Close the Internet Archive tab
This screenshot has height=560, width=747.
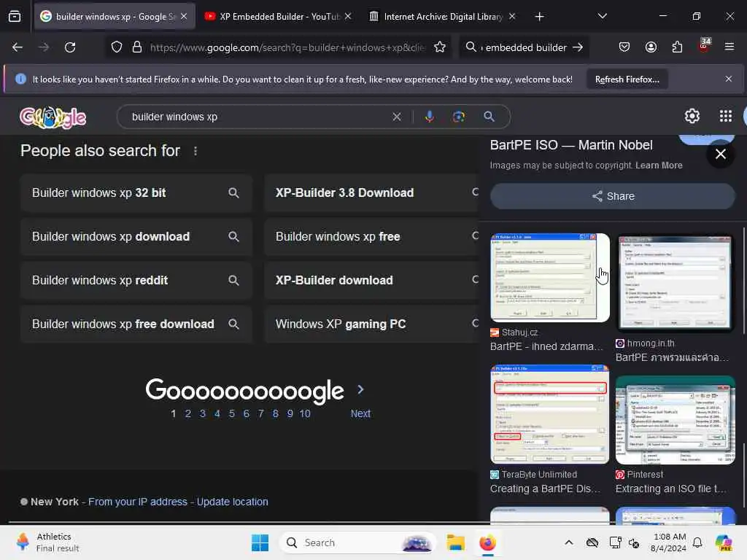(x=512, y=17)
